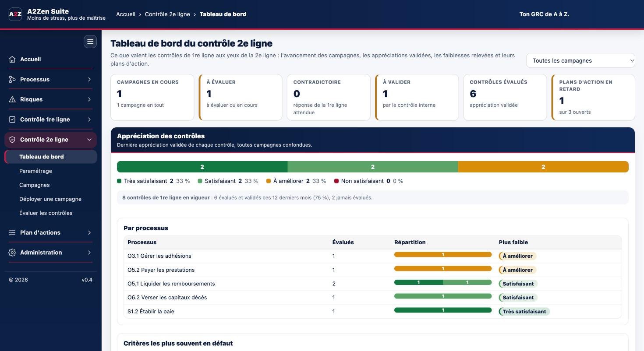Click the A2Z logo icon
Image resolution: width=644 pixels, height=351 pixels.
[x=15, y=14]
